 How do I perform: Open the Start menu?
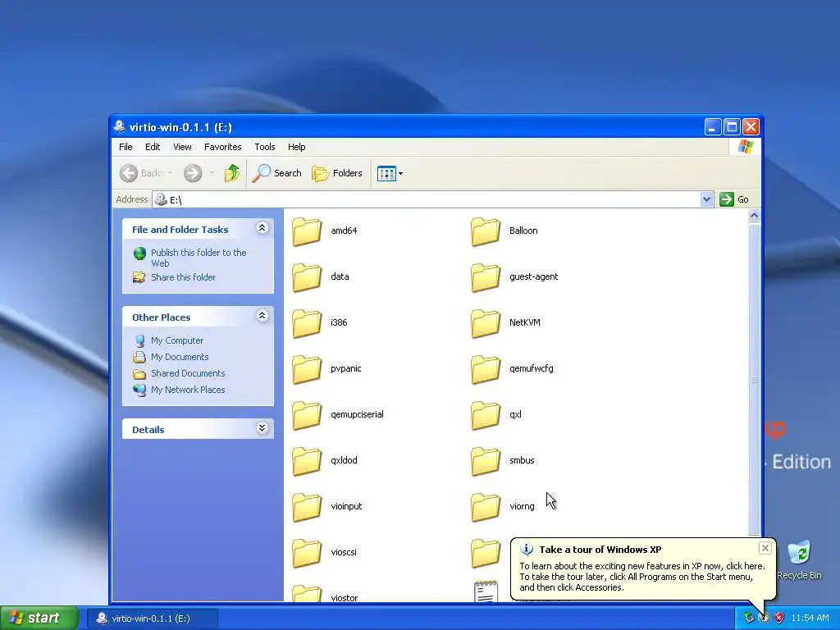[39, 618]
